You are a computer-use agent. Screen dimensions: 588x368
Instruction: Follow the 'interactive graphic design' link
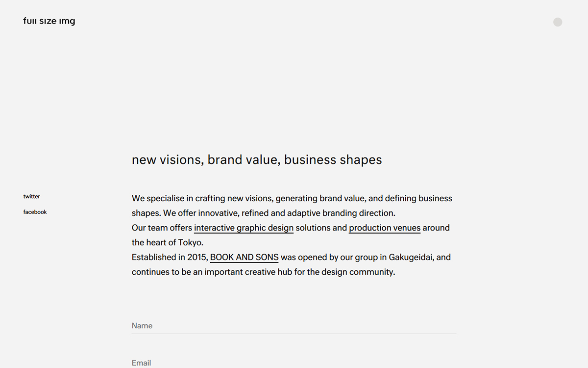(244, 228)
